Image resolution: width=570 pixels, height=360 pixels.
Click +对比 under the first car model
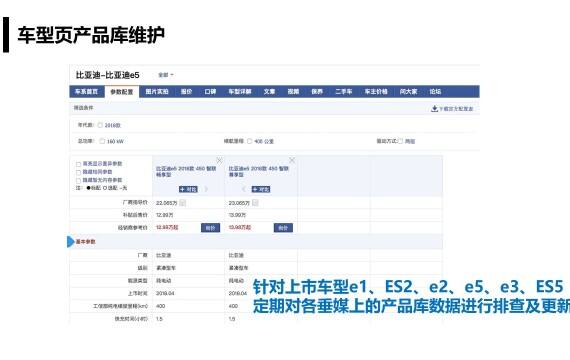(x=188, y=189)
